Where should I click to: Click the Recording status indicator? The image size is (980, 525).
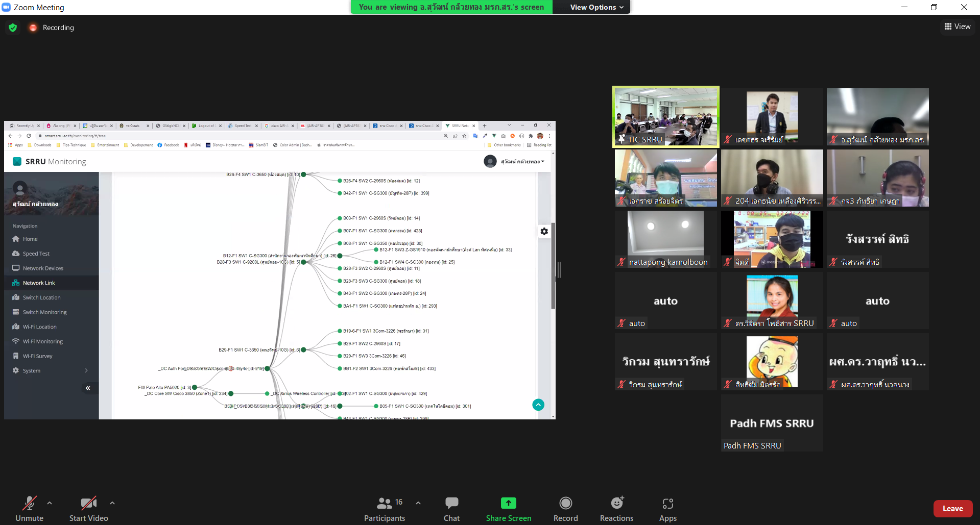coord(52,28)
